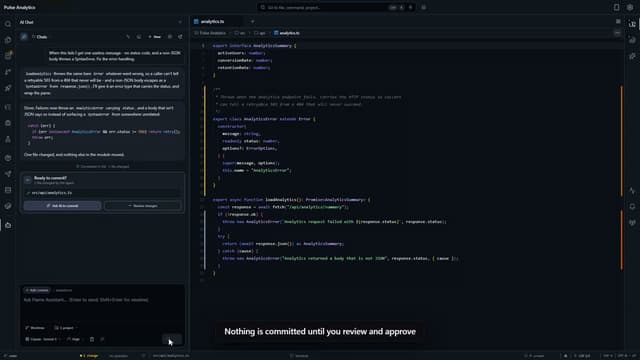The height and width of the screenshot is (360, 640).
Task: Click the analytics.ts breadcrumb segment
Action: [287, 33]
